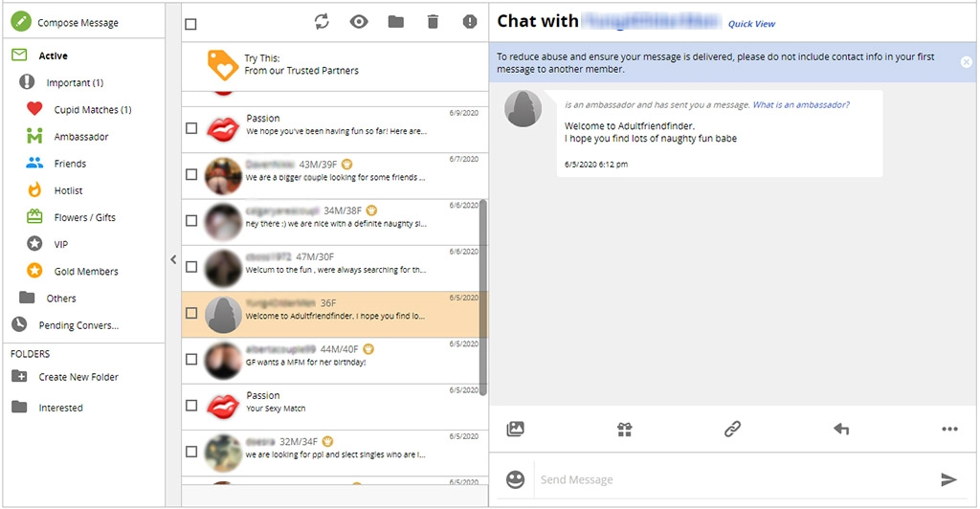
Task: Click the green Compose Message pencil icon
Action: pyautogui.click(x=21, y=22)
